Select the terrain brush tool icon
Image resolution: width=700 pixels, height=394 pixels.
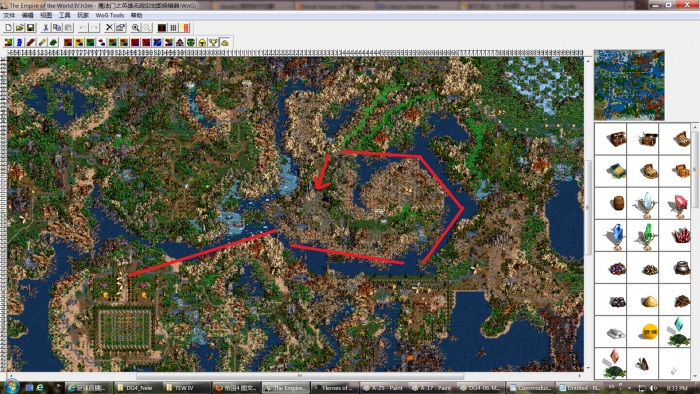[8, 43]
